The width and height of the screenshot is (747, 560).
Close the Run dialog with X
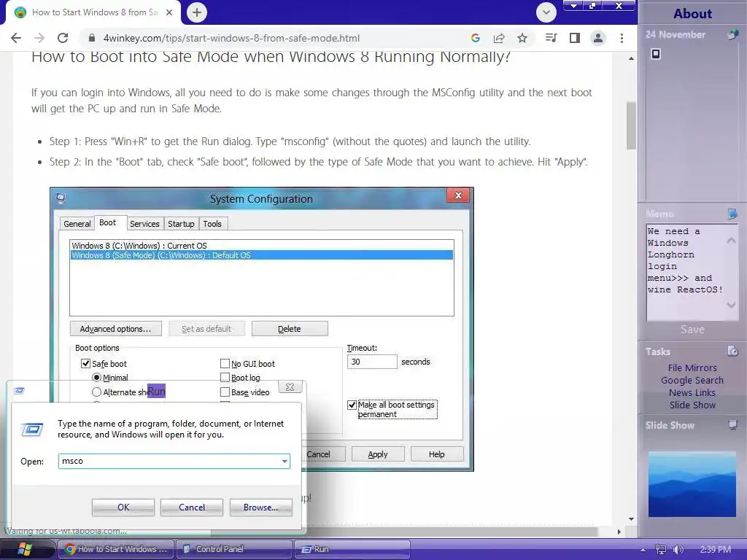290,387
